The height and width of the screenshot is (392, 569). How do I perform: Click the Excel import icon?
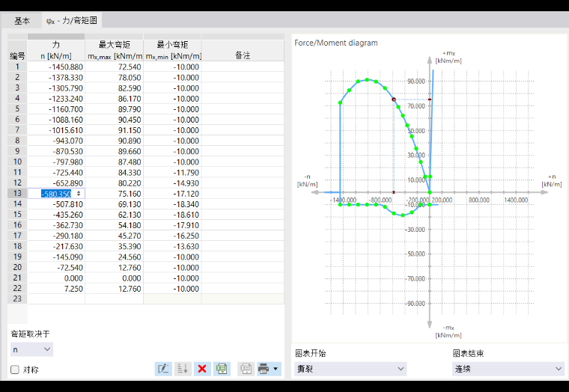coord(222,369)
